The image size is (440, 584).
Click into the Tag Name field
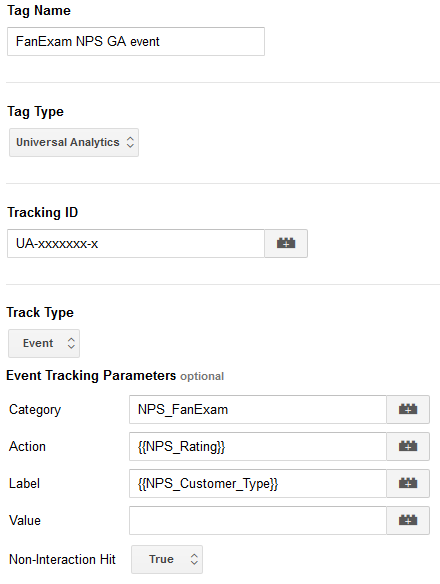click(136, 41)
